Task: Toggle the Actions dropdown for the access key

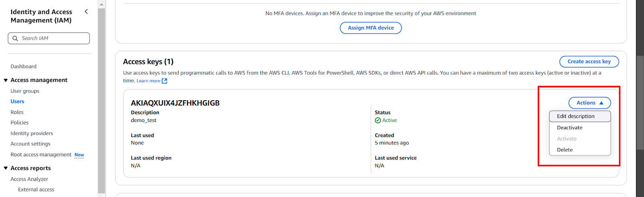Action: [x=590, y=103]
